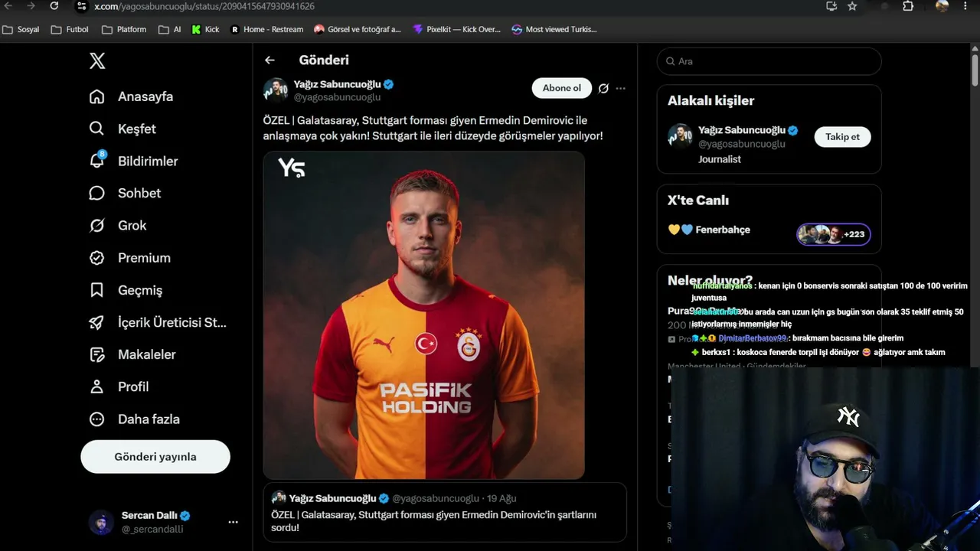Click the Journalist label under Alakalı kişiler
This screenshot has width=980, height=551.
(x=720, y=159)
